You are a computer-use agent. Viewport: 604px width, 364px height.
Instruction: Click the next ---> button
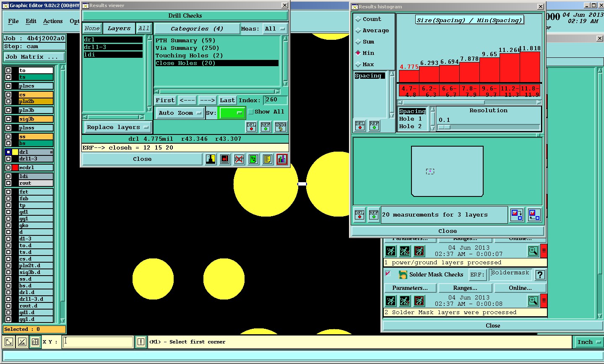tap(207, 101)
